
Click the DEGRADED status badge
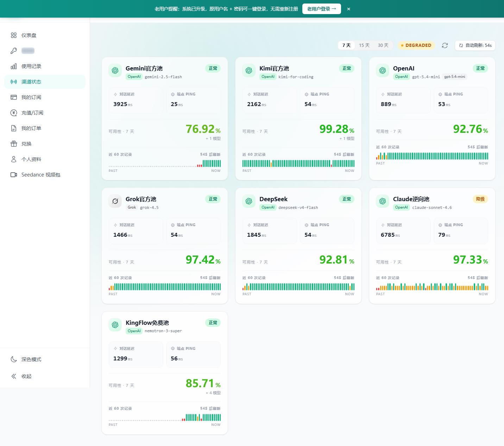(x=416, y=45)
